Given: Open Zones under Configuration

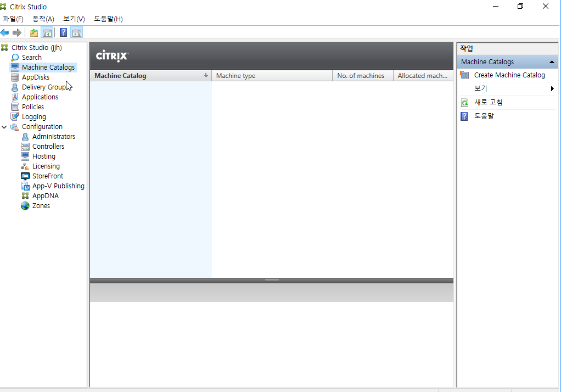Looking at the screenshot, I should click(x=41, y=206).
